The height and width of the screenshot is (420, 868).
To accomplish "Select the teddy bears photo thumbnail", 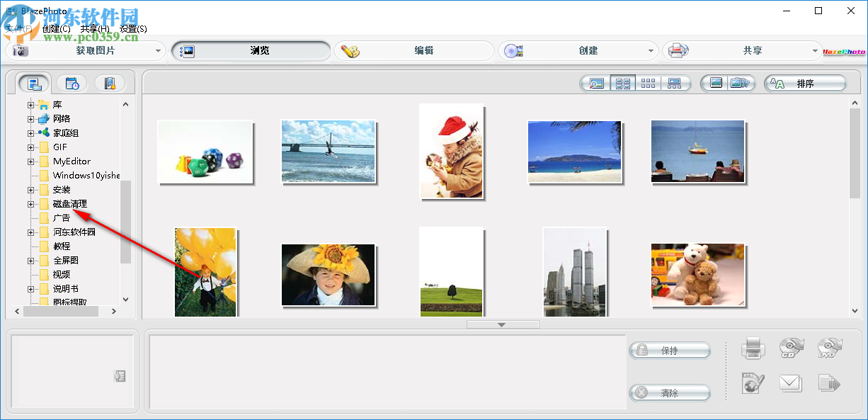I will coord(698,275).
